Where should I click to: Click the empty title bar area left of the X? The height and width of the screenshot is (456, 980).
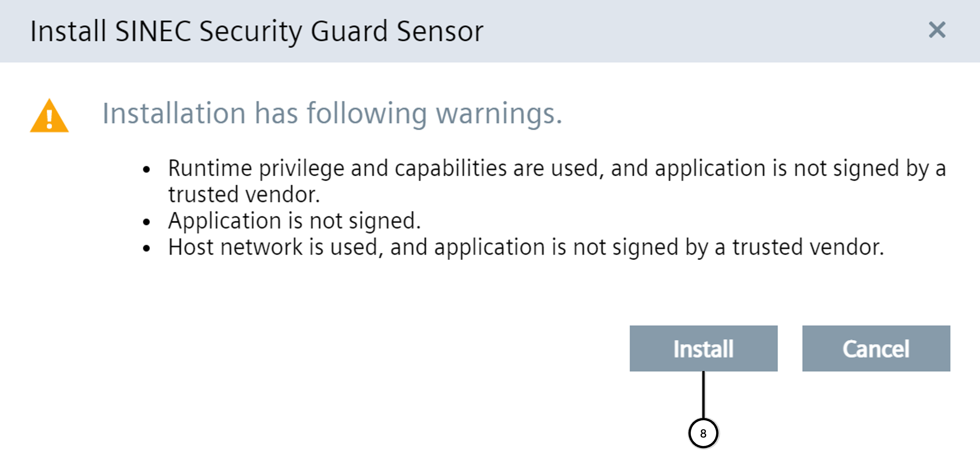(x=692, y=31)
